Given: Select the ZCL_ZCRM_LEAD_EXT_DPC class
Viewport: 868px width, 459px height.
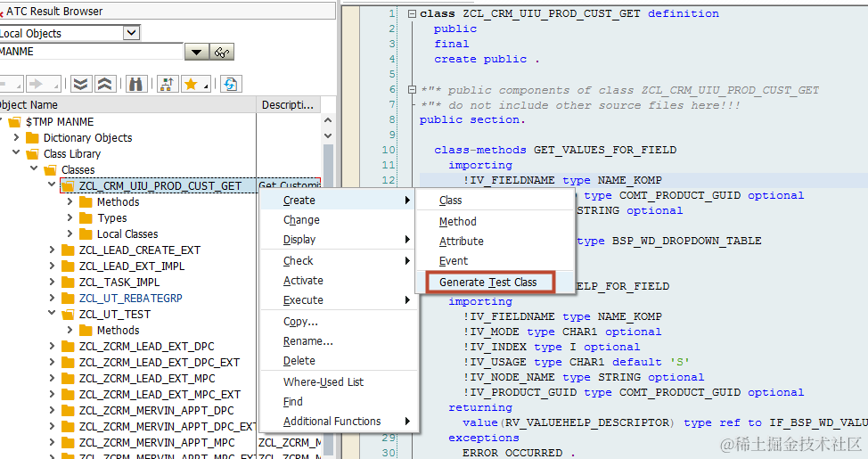Looking at the screenshot, I should [147, 347].
